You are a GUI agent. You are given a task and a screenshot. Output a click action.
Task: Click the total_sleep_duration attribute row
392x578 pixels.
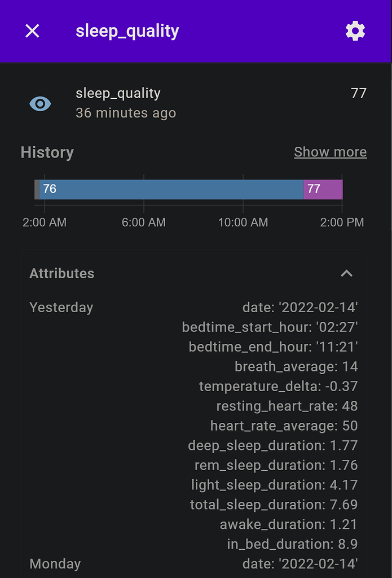274,505
